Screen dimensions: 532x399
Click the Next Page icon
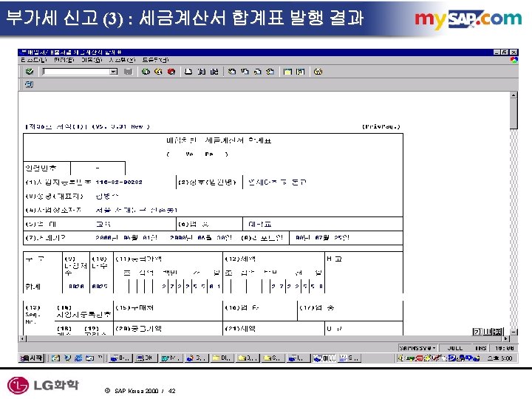click(x=258, y=72)
